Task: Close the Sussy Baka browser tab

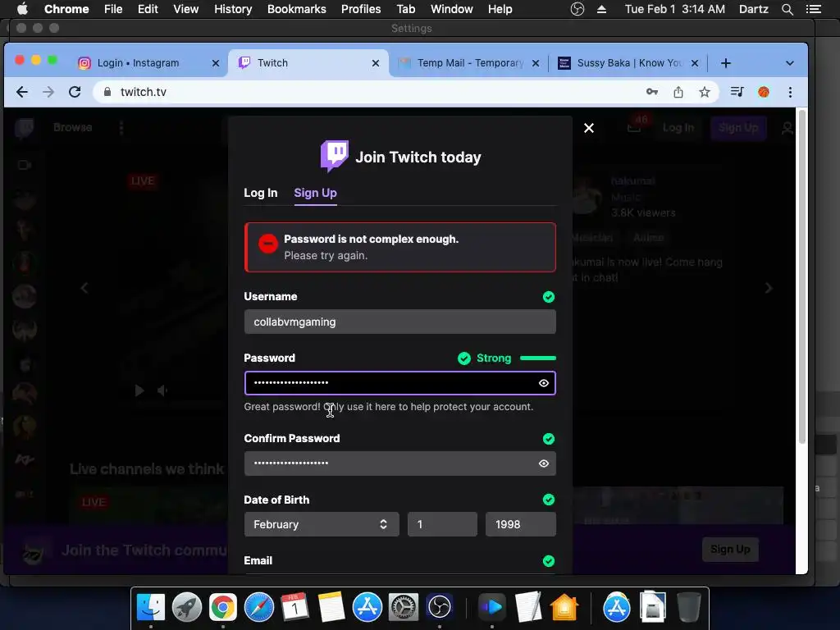Action: (x=695, y=63)
